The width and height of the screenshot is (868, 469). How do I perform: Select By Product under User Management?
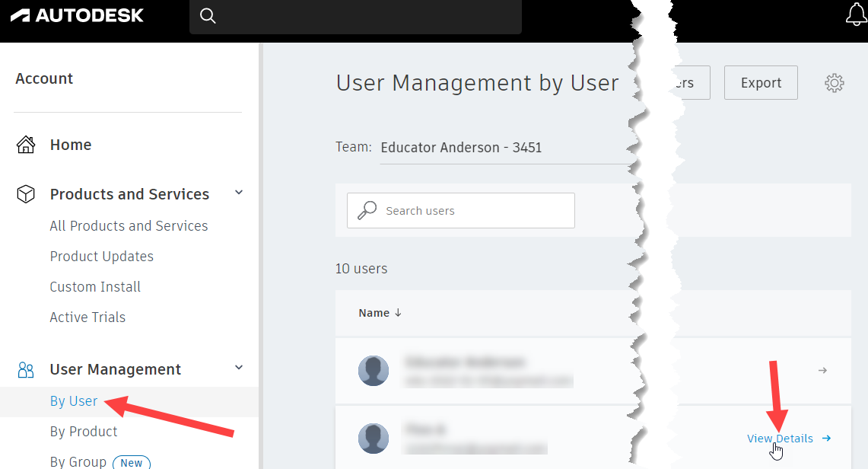(84, 432)
